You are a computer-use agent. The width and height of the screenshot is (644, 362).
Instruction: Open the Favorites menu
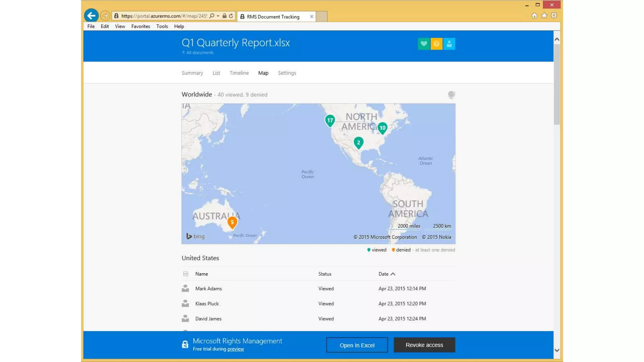click(141, 26)
